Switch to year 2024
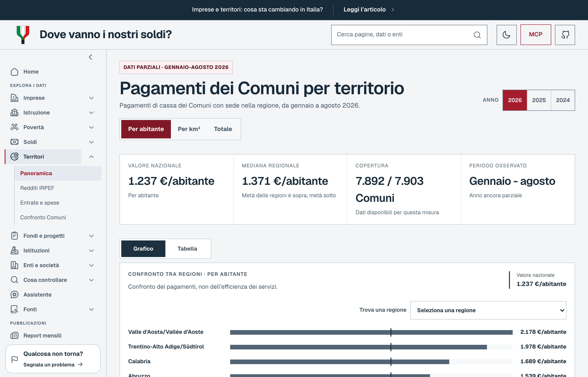 (563, 100)
